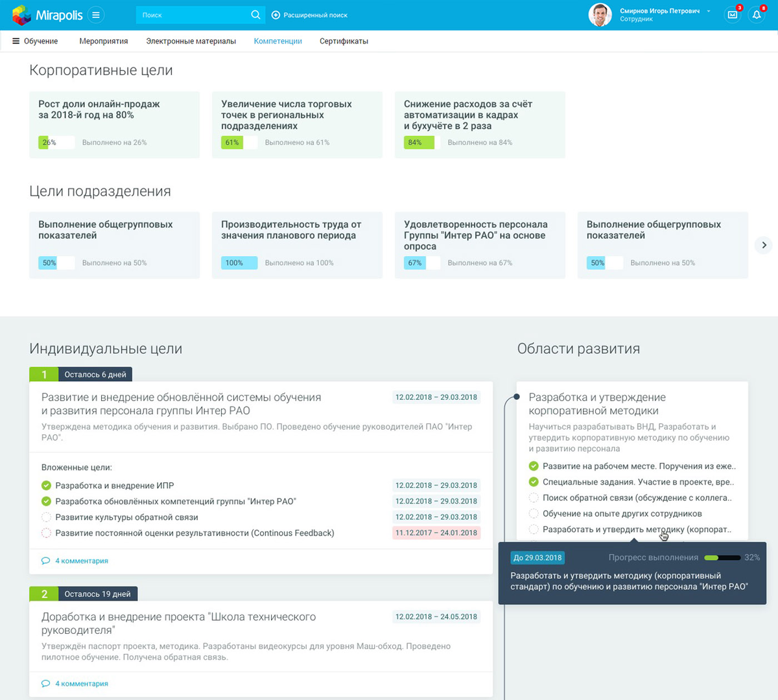The image size is (778, 700).
Task: Go to the Мероприятия tab
Action: pos(104,41)
